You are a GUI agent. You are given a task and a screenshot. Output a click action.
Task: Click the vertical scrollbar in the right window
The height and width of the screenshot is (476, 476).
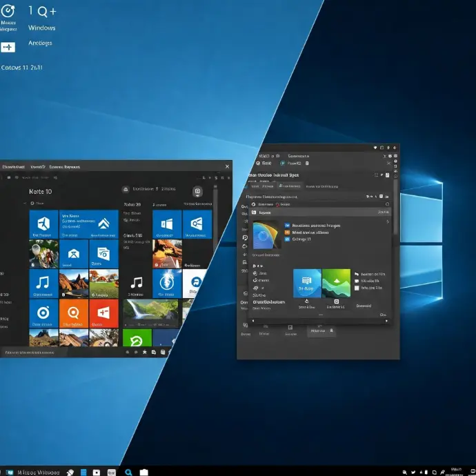click(x=395, y=206)
